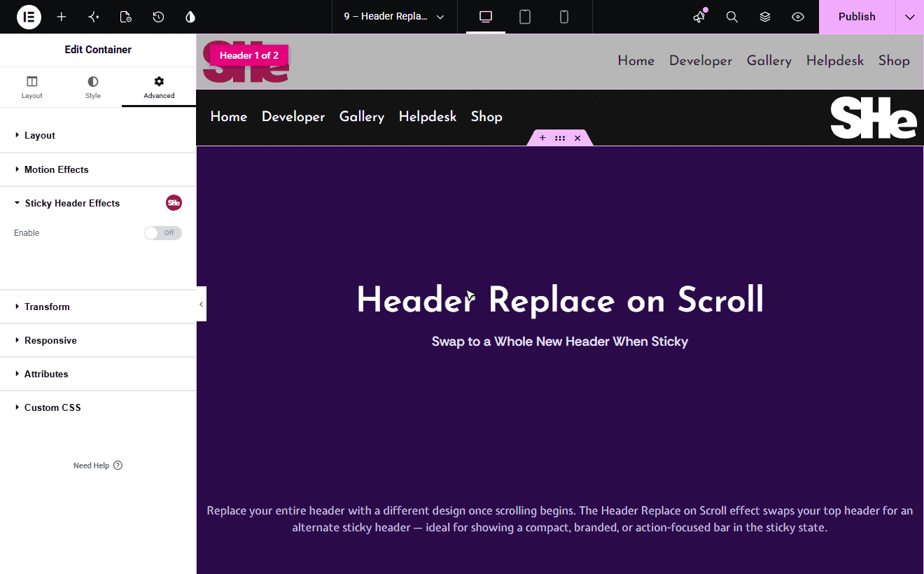Click Shop in the gray header menu
Image resolution: width=924 pixels, height=574 pixels.
point(894,61)
